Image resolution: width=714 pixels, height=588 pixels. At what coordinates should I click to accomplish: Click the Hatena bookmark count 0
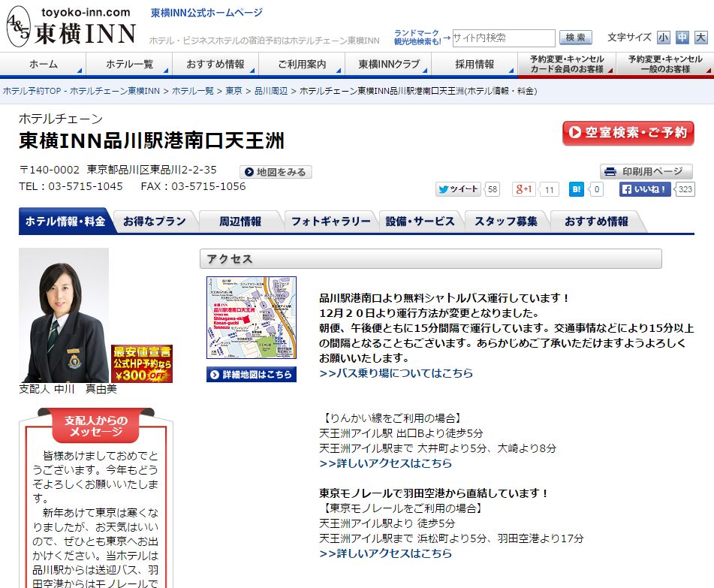[597, 189]
